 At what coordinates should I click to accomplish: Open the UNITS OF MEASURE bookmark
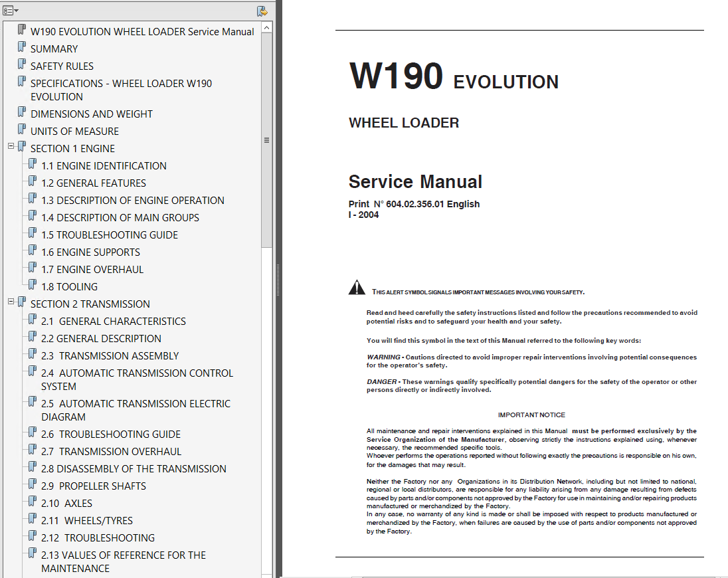(74, 132)
